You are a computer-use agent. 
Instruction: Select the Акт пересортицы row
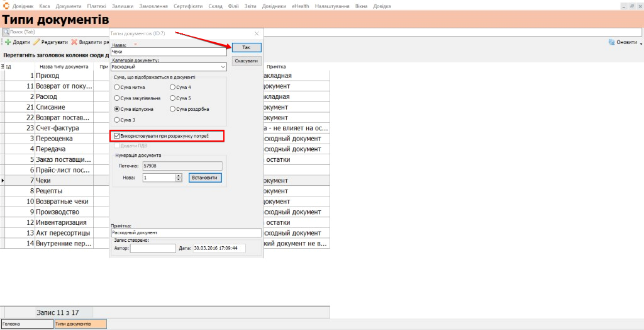pos(165,233)
